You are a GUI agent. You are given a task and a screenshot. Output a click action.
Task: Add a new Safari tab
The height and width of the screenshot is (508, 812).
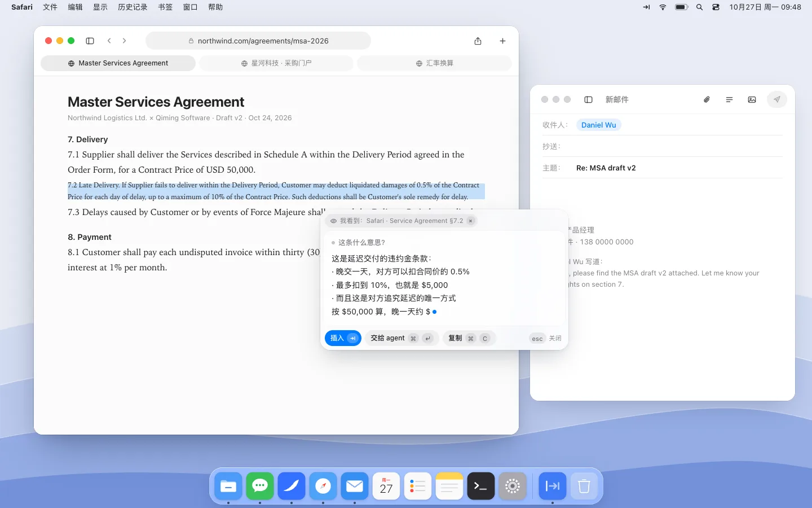point(502,41)
